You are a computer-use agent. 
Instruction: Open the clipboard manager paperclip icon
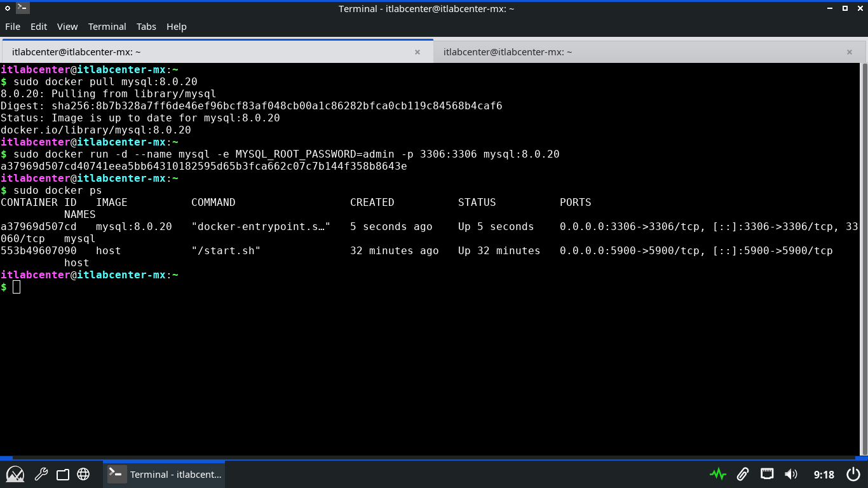(x=742, y=474)
